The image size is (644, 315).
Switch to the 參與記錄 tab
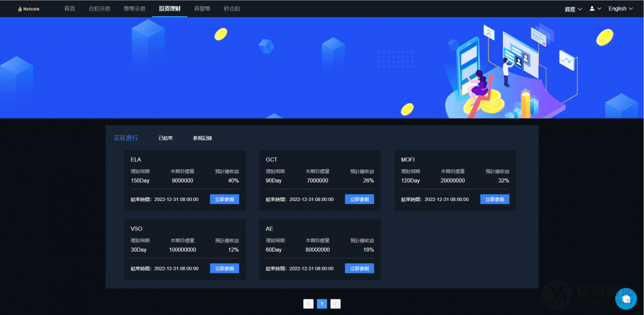coord(203,137)
